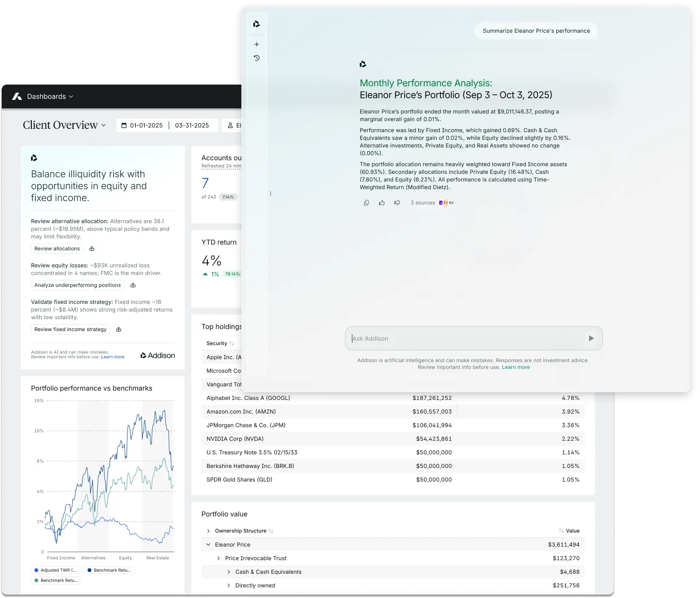The height and width of the screenshot is (598, 700).
Task: Click Review allocations button
Action: 57,249
